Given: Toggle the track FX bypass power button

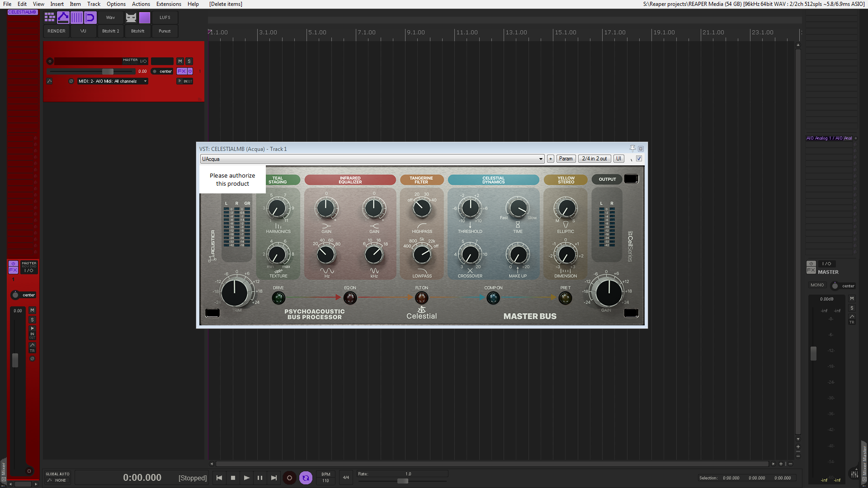Looking at the screenshot, I should (190, 71).
